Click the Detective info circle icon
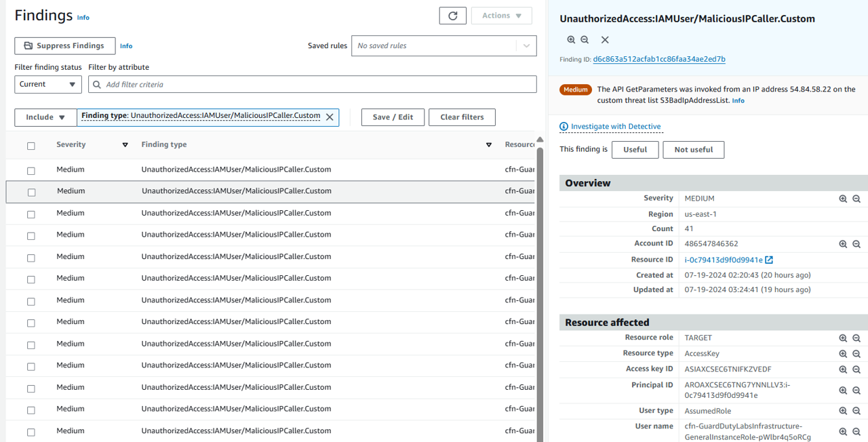This screenshot has height=442, width=868. [x=564, y=127]
